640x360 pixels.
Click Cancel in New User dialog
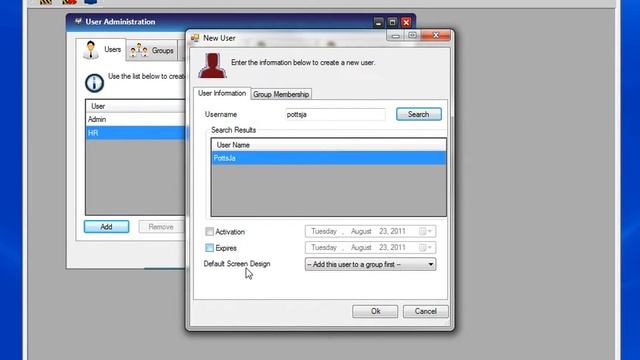click(425, 311)
